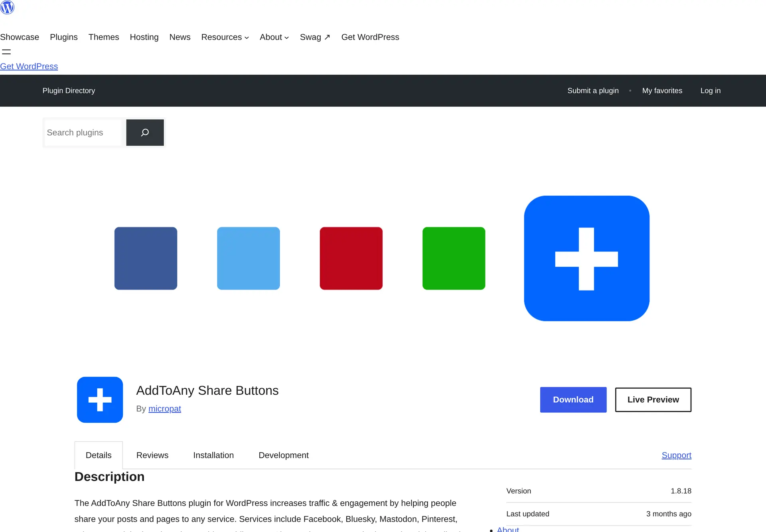
Task: Open Hosting in the top navigation
Action: click(x=144, y=37)
